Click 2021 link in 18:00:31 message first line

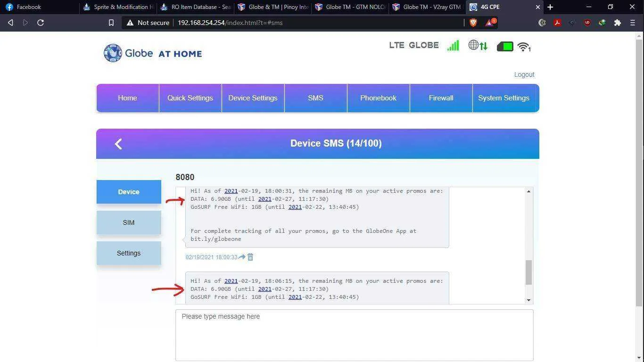point(231,191)
